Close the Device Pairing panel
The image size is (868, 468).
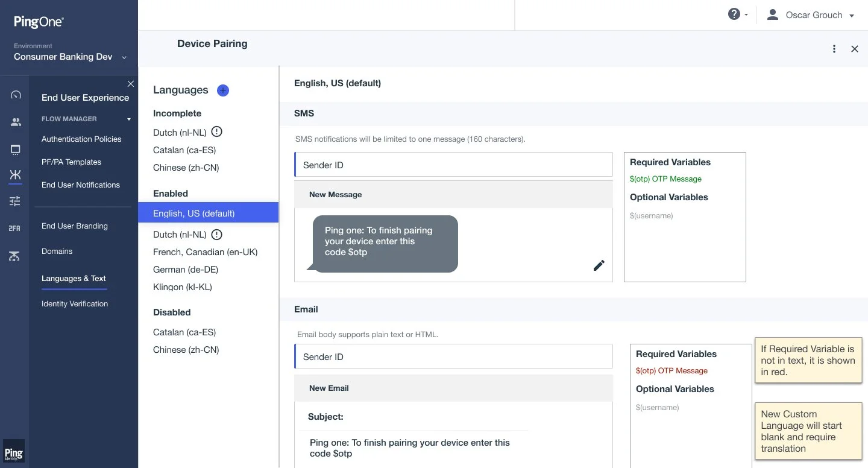pyautogui.click(x=855, y=49)
